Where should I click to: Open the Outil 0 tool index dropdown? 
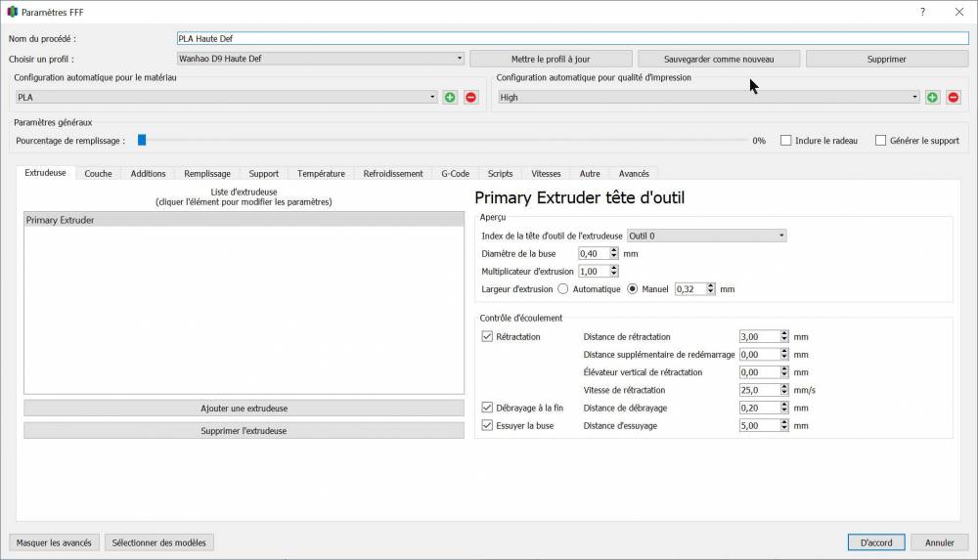pyautogui.click(x=707, y=236)
